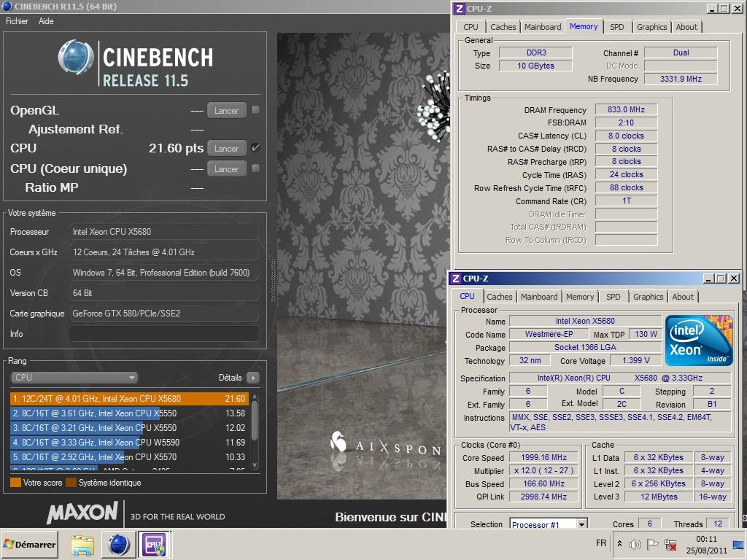The width and height of the screenshot is (747, 560).
Task: Select rank 2 Xeon X5550 3.61 GHz row
Action: point(129,413)
